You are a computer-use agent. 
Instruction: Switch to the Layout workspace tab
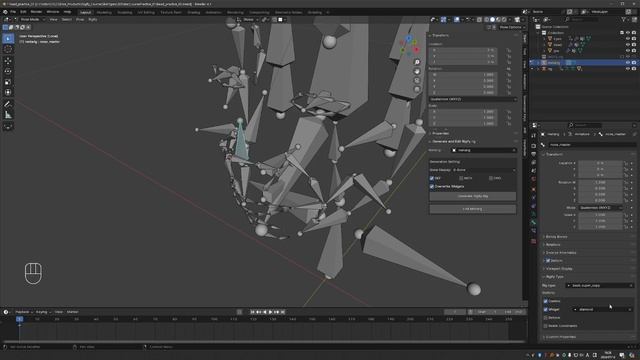(85, 12)
